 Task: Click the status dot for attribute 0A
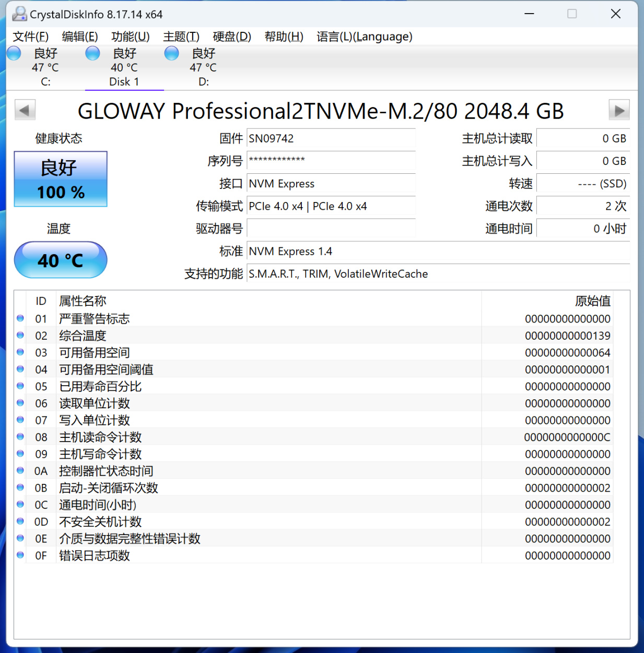(20, 470)
